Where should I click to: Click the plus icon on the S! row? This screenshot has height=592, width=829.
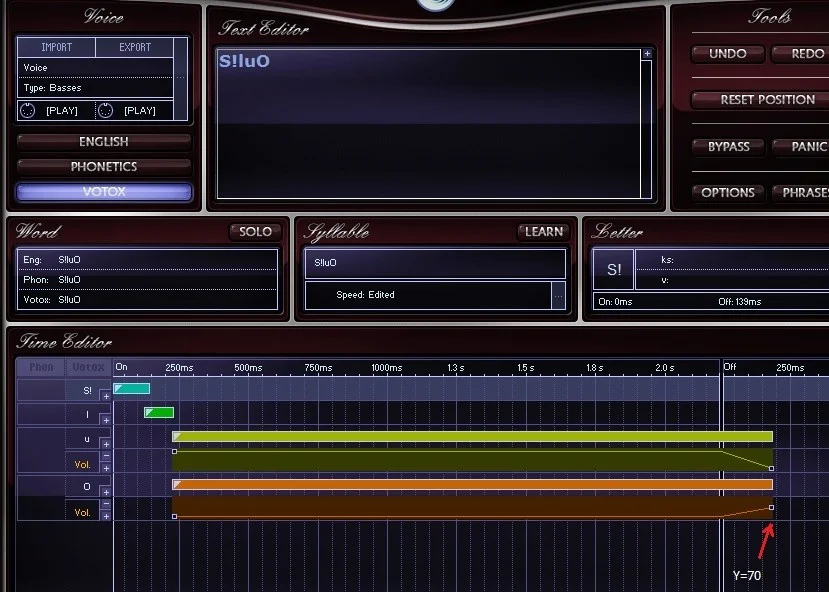106,396
